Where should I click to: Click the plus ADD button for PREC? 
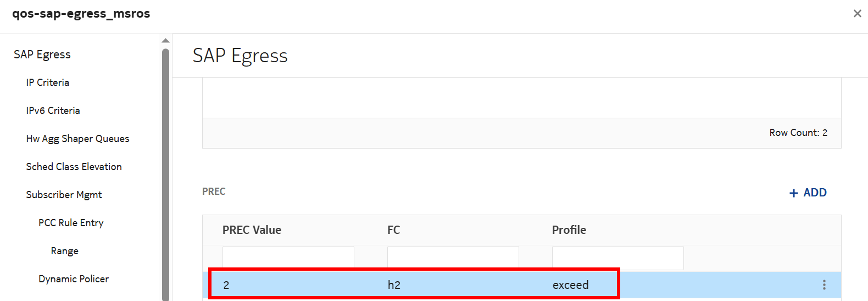808,193
